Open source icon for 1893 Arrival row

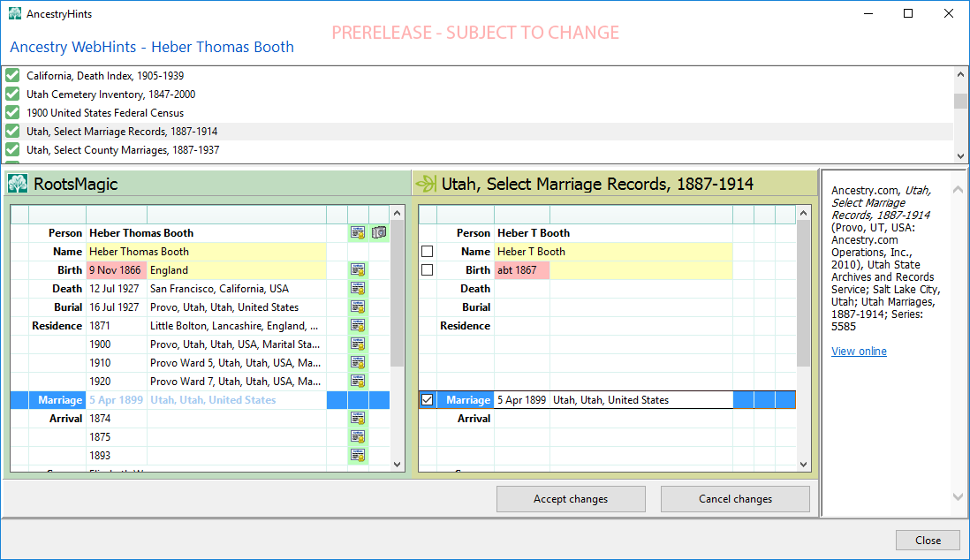tap(358, 456)
